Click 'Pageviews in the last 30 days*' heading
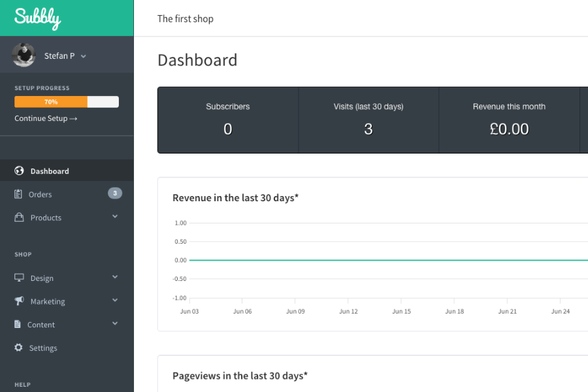Image resolution: width=588 pixels, height=392 pixels. pyautogui.click(x=240, y=376)
